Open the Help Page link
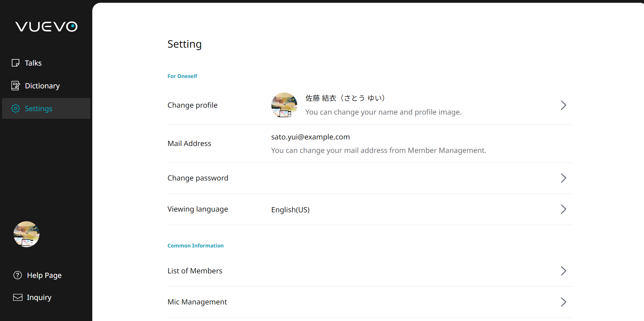This screenshot has height=321, width=644. click(x=44, y=275)
